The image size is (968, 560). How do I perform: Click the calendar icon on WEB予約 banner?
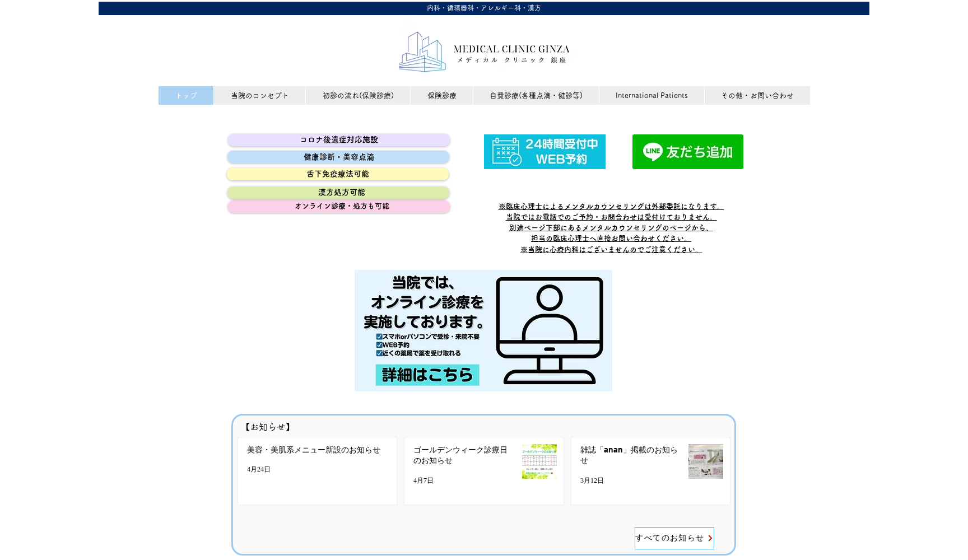click(506, 152)
